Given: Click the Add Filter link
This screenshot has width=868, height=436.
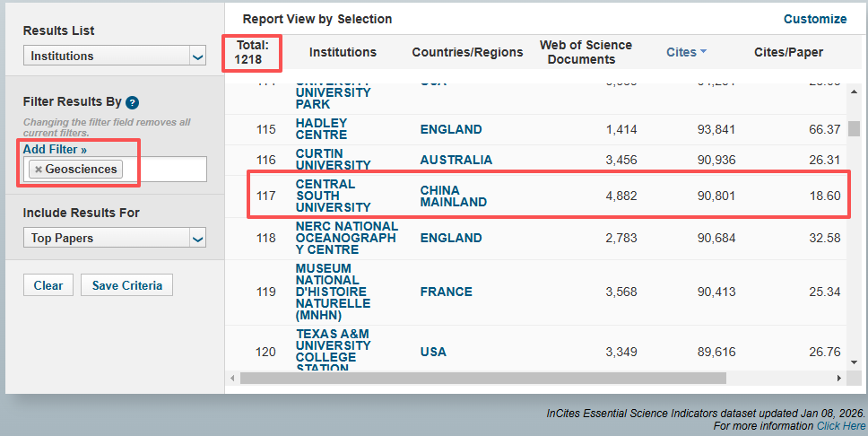Looking at the screenshot, I should [x=55, y=150].
